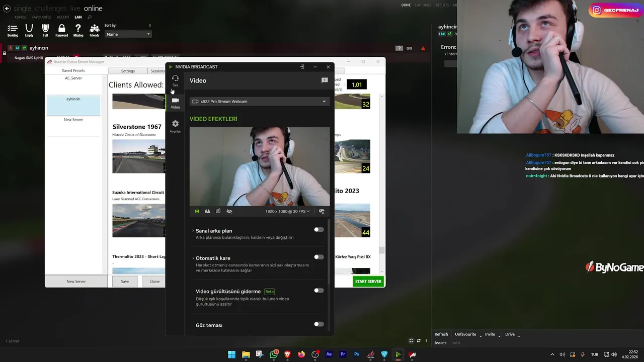644x362 pixels.
Task: Click the green compare-view icon under camera preview
Action: [197, 211]
